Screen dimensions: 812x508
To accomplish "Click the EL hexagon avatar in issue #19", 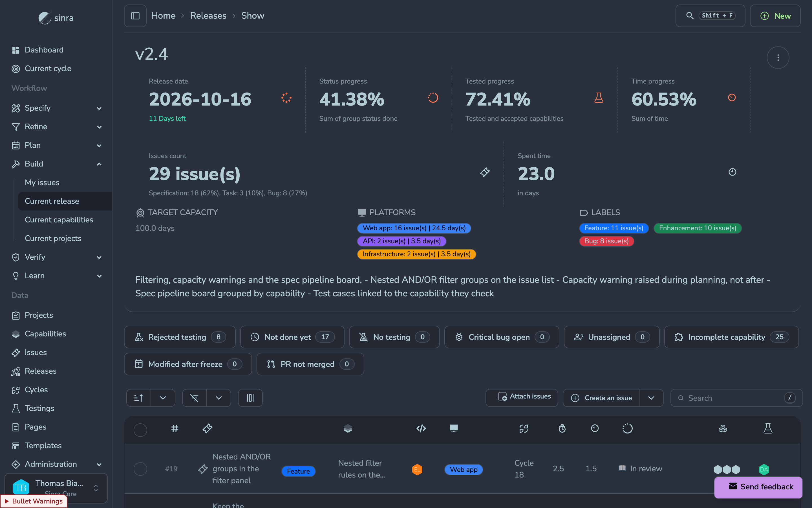I will click(x=417, y=469).
